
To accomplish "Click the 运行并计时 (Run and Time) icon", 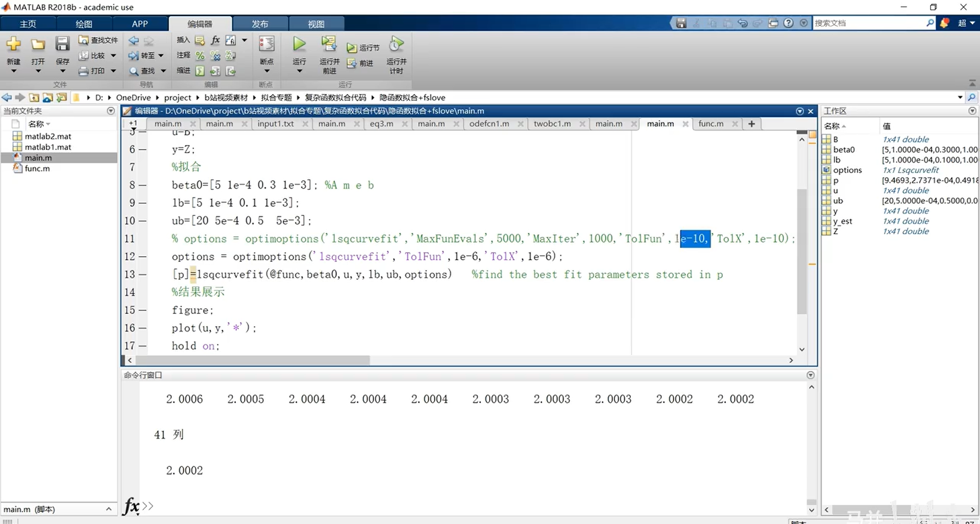I will tap(396, 44).
